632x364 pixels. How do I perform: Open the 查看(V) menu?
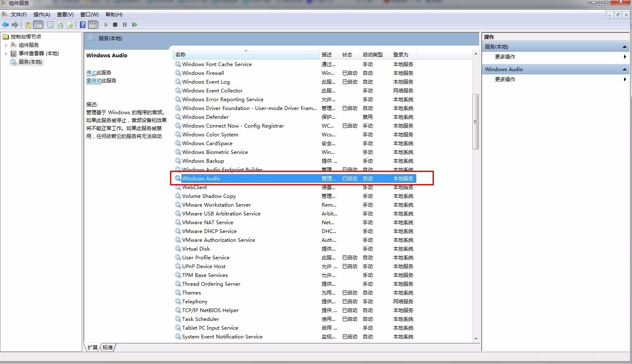65,15
